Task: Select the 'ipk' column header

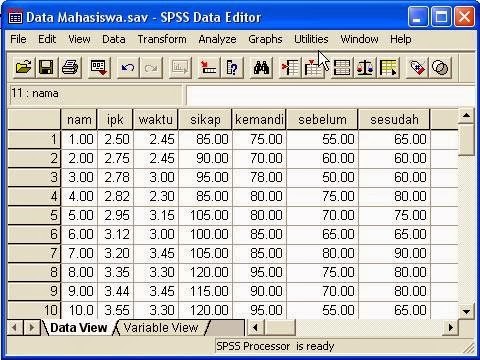Action: coord(115,119)
